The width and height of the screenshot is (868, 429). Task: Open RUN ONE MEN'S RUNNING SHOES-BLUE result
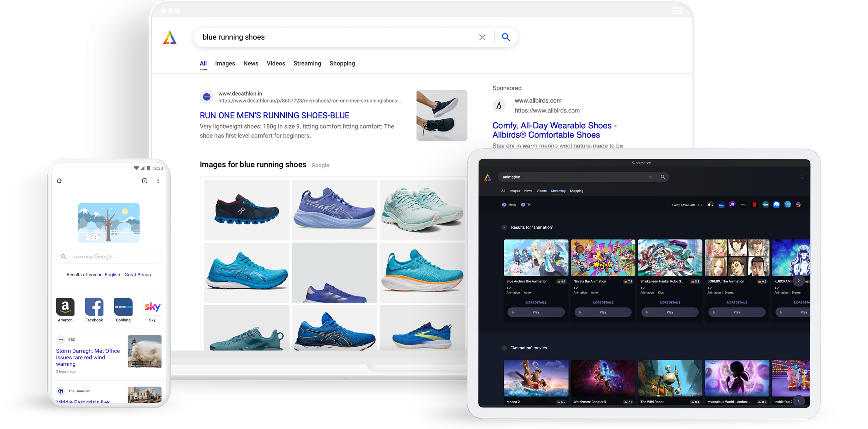tap(274, 115)
